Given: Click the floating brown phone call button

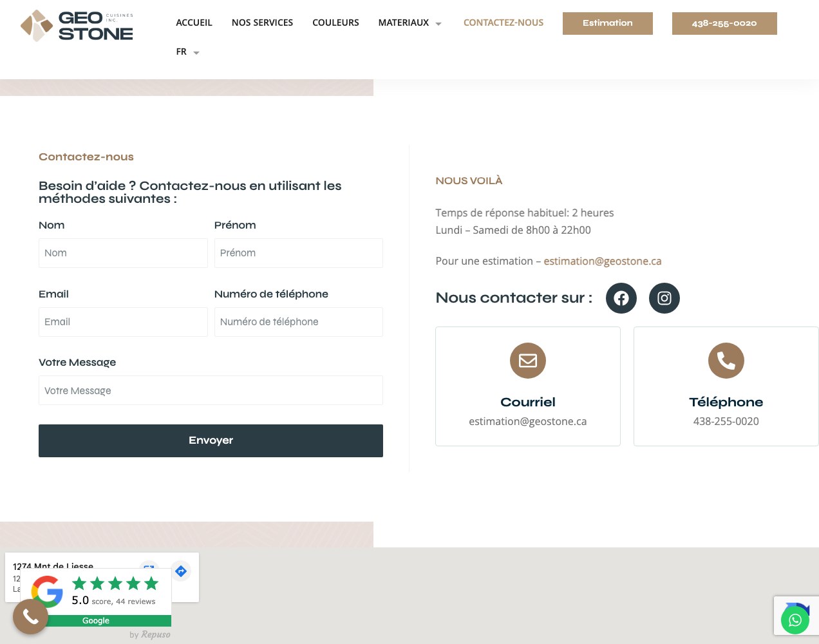Looking at the screenshot, I should [x=30, y=616].
